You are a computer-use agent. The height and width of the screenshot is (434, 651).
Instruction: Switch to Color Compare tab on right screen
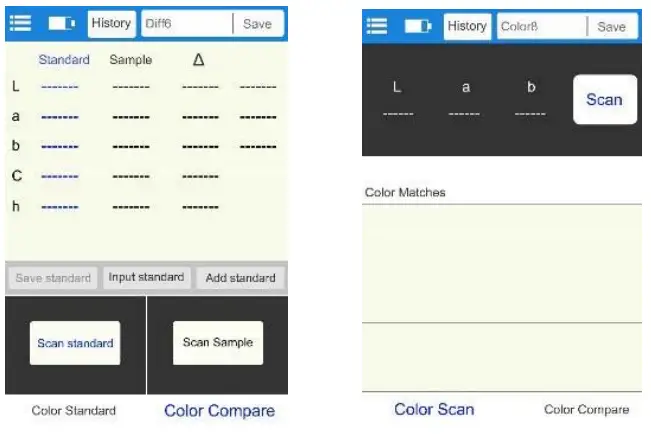[x=587, y=409]
